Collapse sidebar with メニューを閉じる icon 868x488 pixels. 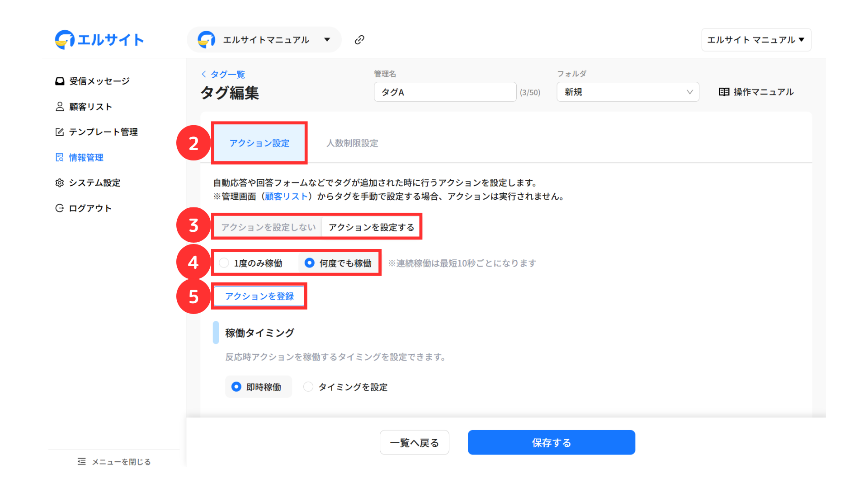point(82,461)
